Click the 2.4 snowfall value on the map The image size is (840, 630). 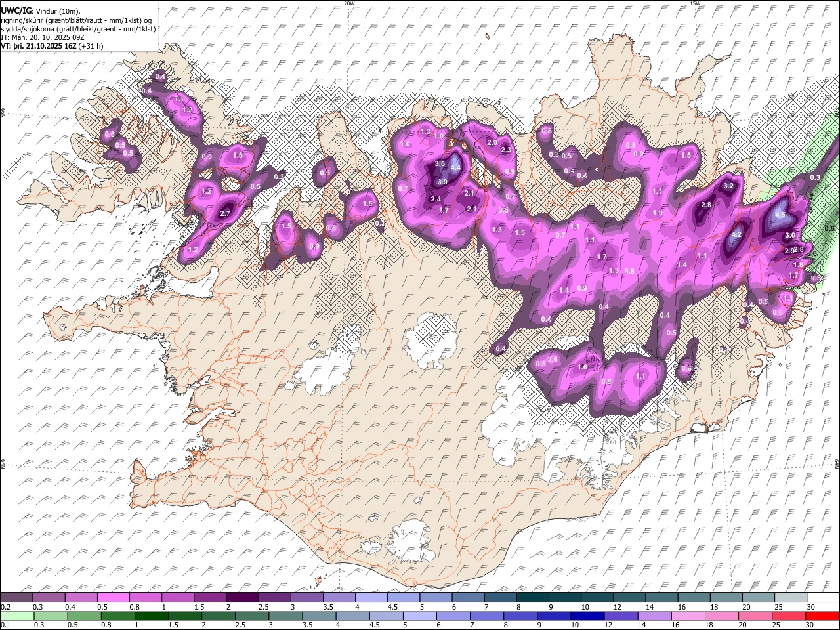click(x=435, y=199)
